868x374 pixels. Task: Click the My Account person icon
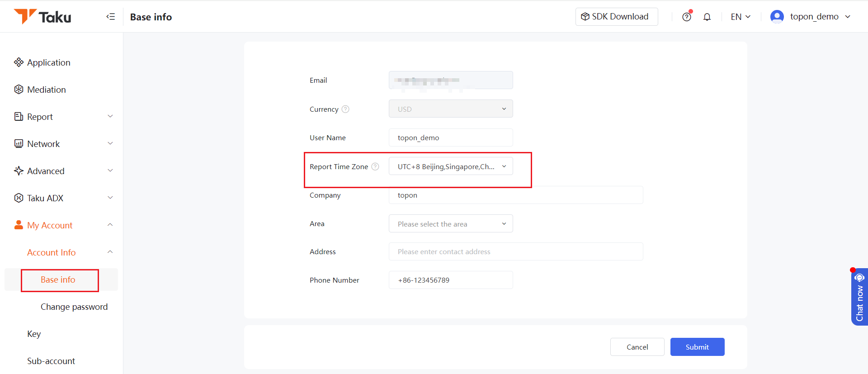tap(19, 225)
